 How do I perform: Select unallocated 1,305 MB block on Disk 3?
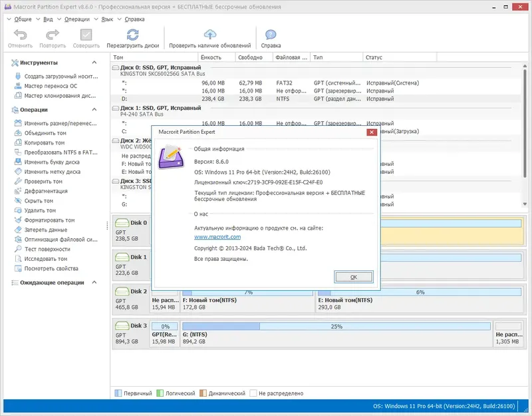click(x=508, y=333)
